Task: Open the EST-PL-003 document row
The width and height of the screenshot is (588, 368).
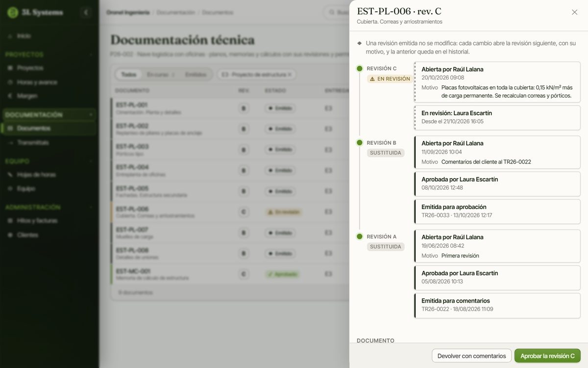Action: 230,150
